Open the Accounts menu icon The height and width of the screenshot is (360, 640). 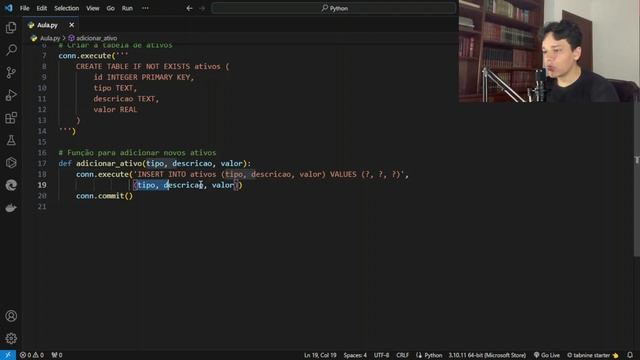[11, 316]
